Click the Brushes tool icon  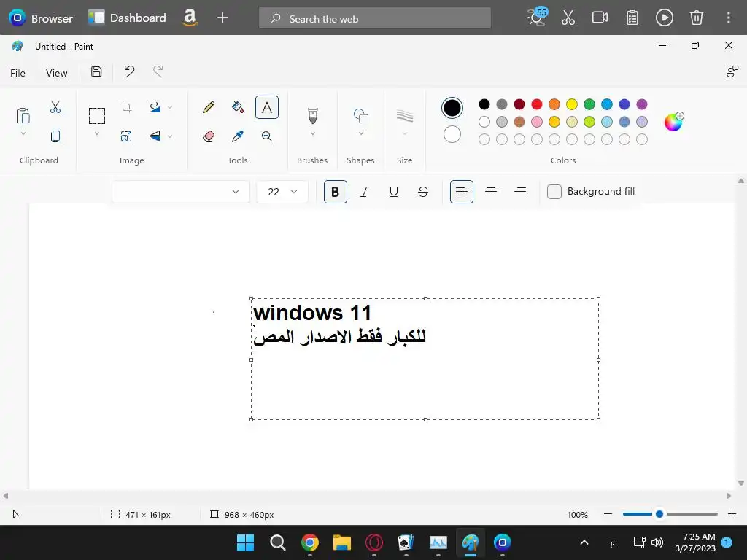pyautogui.click(x=312, y=116)
